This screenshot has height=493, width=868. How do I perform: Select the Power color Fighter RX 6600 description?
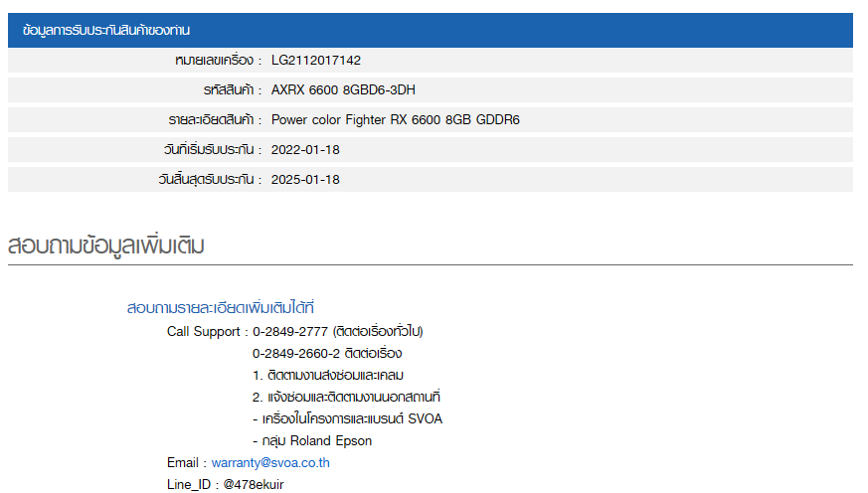(x=396, y=120)
